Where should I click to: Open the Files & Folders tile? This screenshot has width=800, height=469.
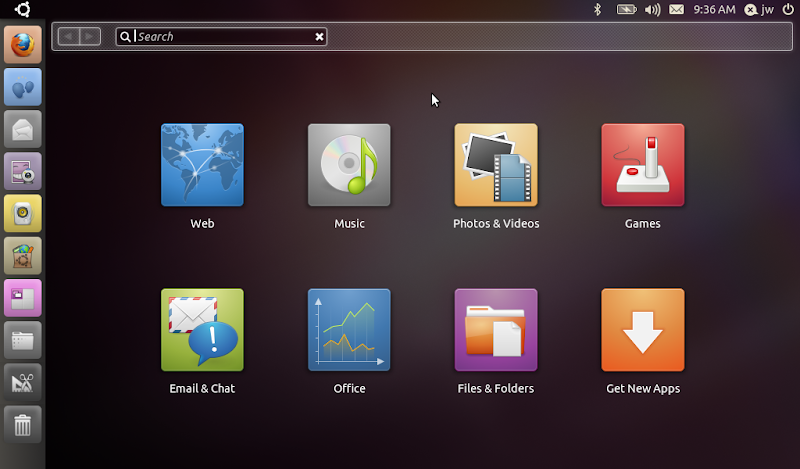point(496,330)
